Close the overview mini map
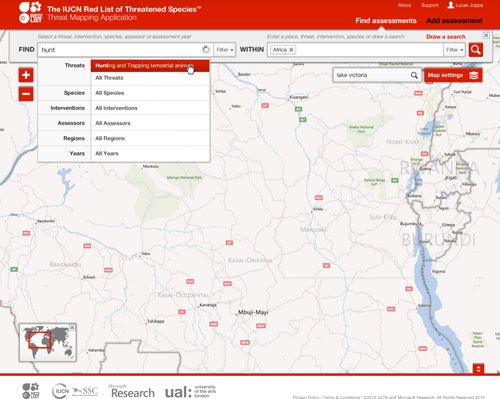500x399 pixels. click(x=72, y=328)
